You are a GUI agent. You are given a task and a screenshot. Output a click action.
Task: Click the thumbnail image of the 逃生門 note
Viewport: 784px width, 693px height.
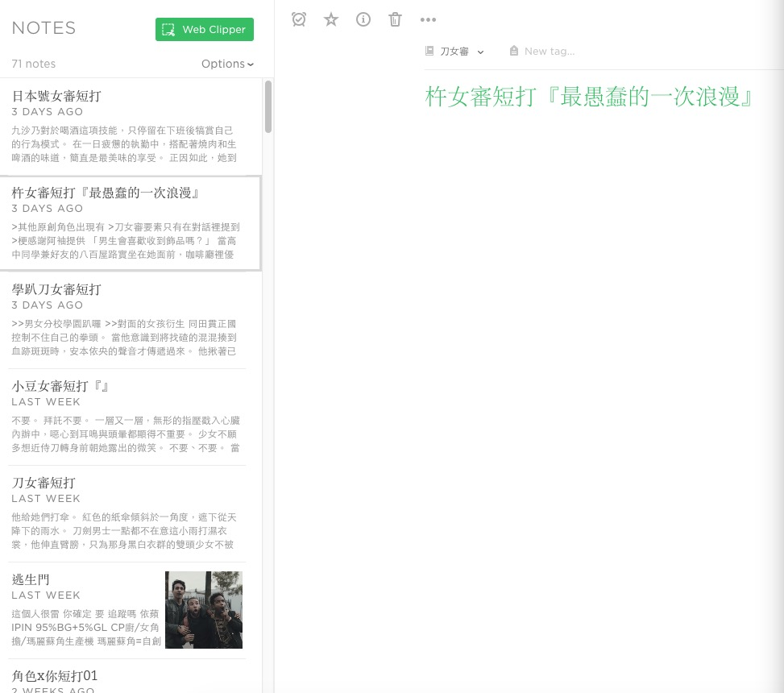pos(204,610)
